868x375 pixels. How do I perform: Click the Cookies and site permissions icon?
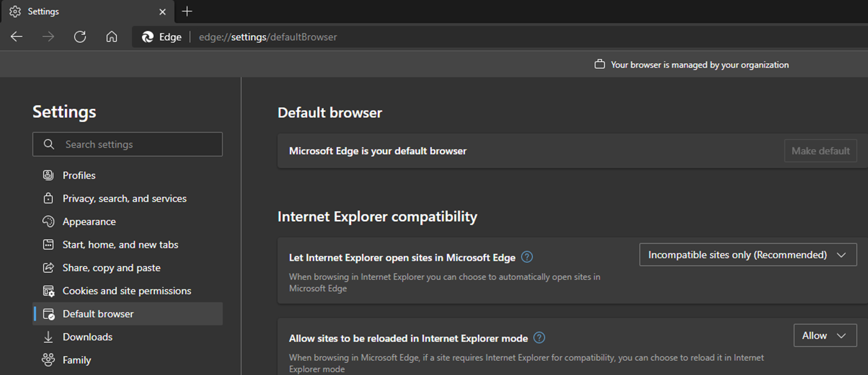click(49, 291)
